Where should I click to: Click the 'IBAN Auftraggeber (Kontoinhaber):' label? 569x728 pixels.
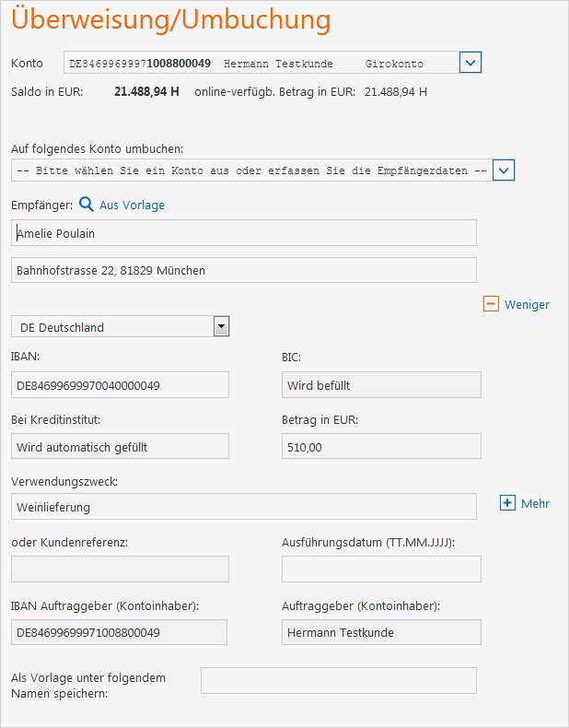click(x=105, y=605)
